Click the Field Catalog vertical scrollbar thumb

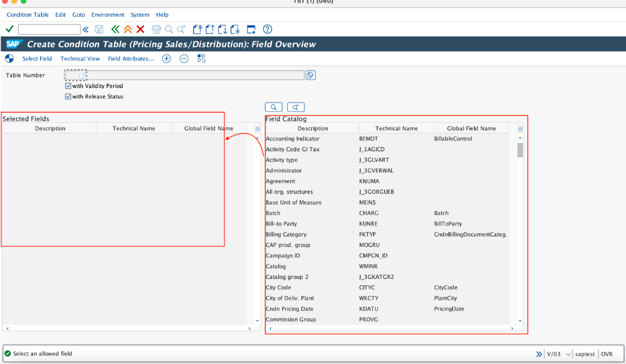520,151
